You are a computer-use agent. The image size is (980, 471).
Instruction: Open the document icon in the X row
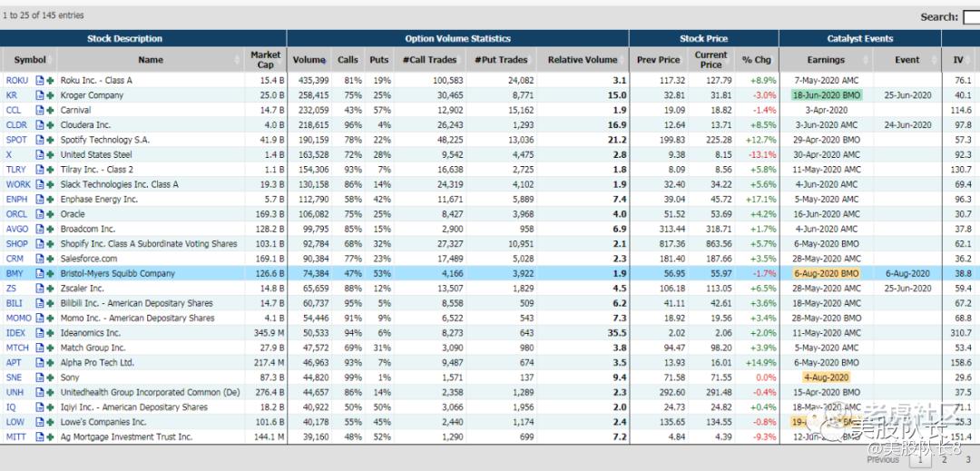tap(40, 155)
